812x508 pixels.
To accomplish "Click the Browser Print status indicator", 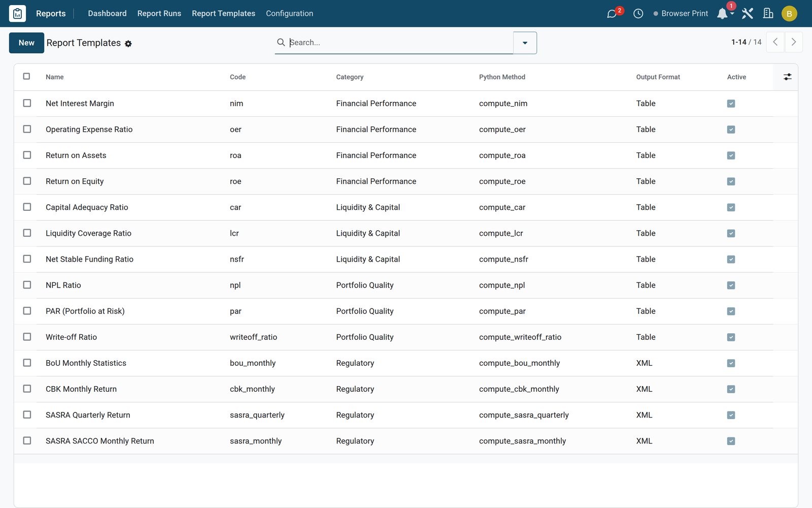I will pos(681,14).
